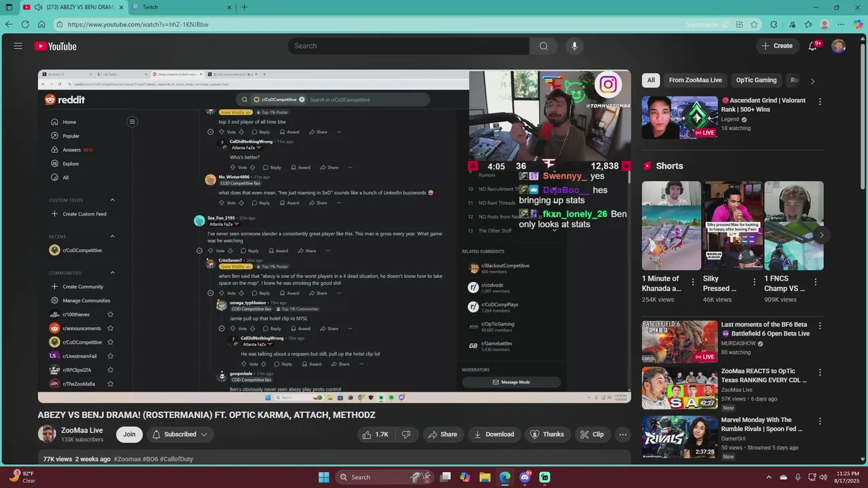This screenshot has width=868, height=488.
Task: Open Edge settings and more ellipsis
Action: click(841, 24)
